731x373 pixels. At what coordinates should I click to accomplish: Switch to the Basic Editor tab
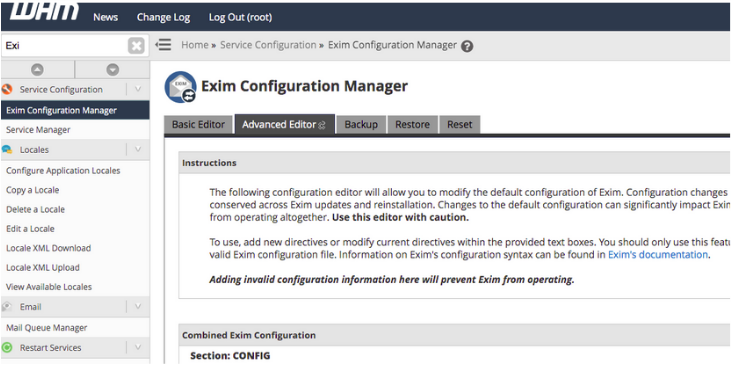[x=198, y=124]
